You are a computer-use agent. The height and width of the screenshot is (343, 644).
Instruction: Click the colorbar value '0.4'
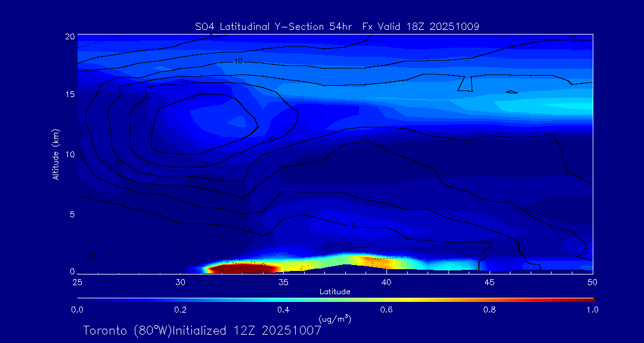coord(284,310)
